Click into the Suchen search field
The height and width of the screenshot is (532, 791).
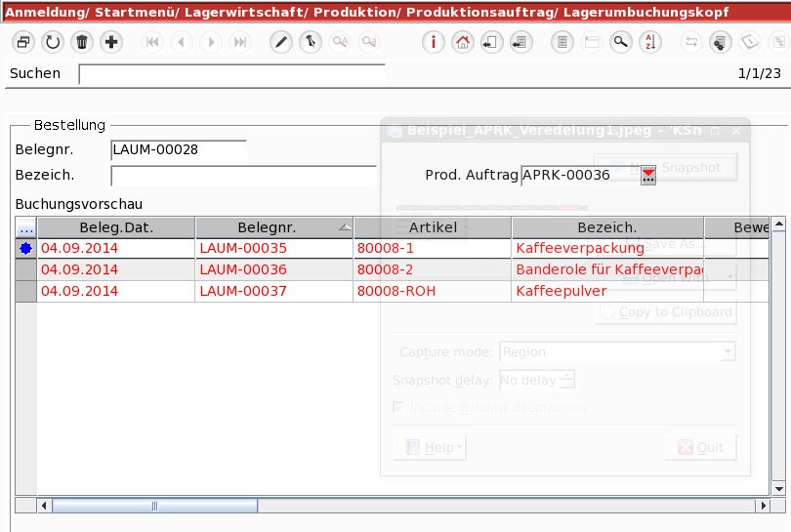click(x=232, y=74)
